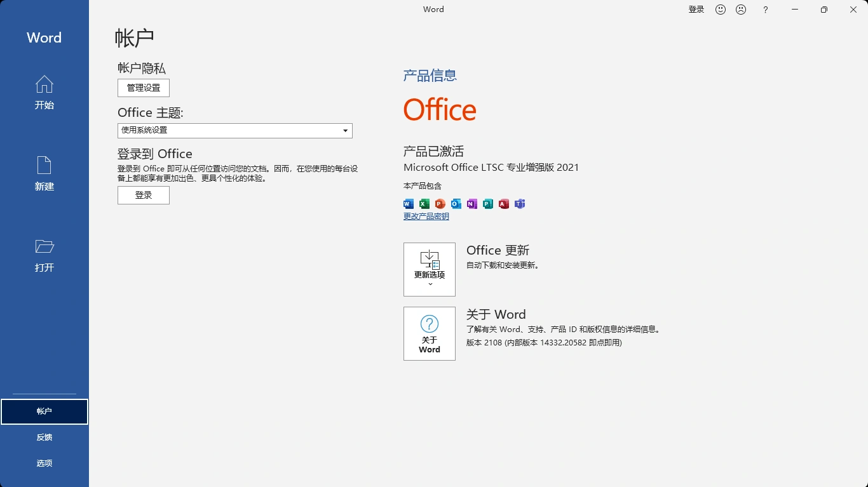
Task: Click the Word app icon under 本产品包含
Action: point(409,204)
